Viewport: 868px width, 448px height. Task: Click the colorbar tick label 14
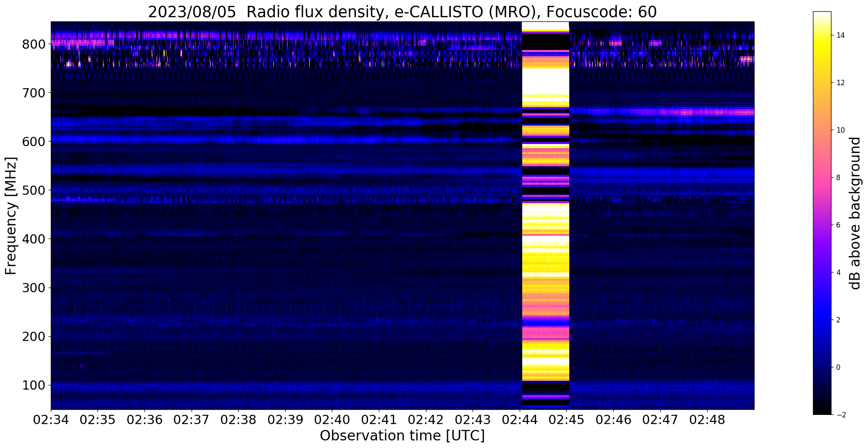point(841,35)
